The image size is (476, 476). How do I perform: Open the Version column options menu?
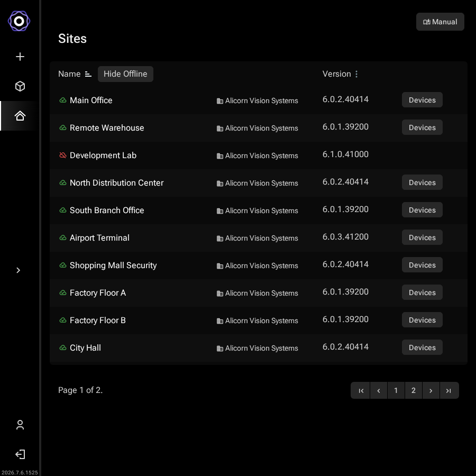356,74
